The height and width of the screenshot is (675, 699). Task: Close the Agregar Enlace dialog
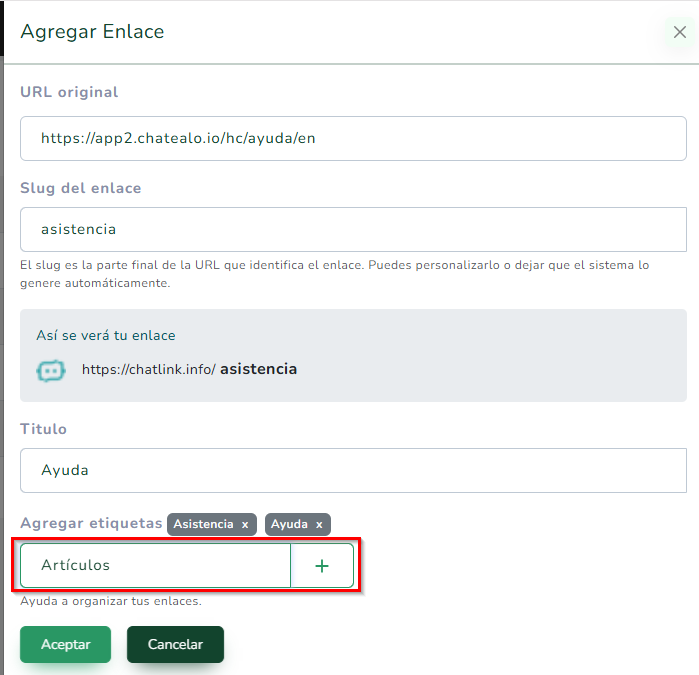[680, 32]
